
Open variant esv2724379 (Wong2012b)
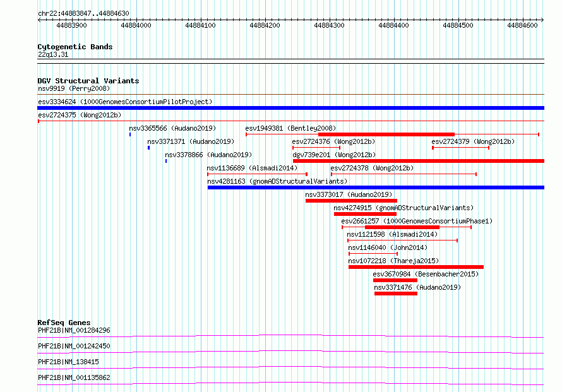pos(473,141)
